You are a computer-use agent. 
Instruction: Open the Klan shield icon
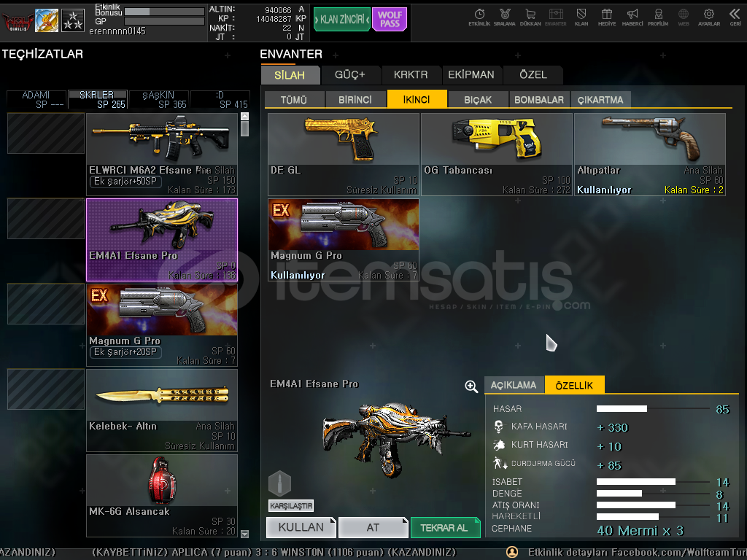581,17
